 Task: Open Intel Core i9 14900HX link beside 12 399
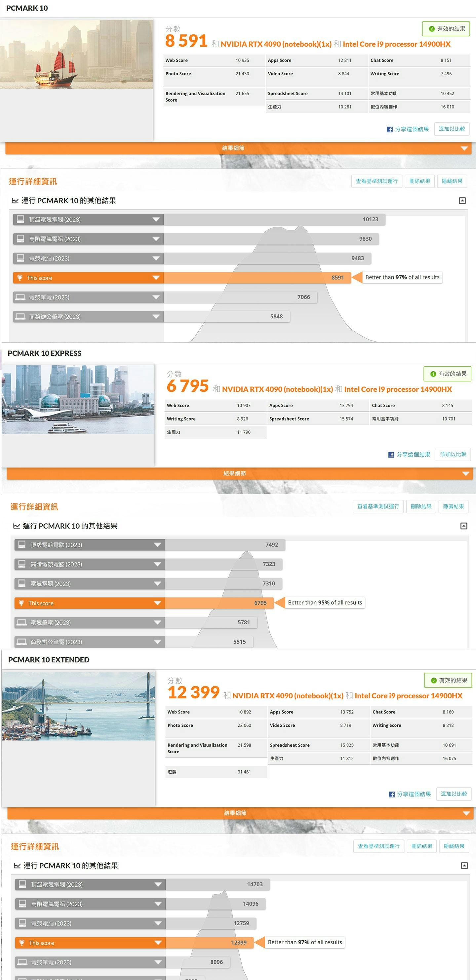(x=409, y=696)
